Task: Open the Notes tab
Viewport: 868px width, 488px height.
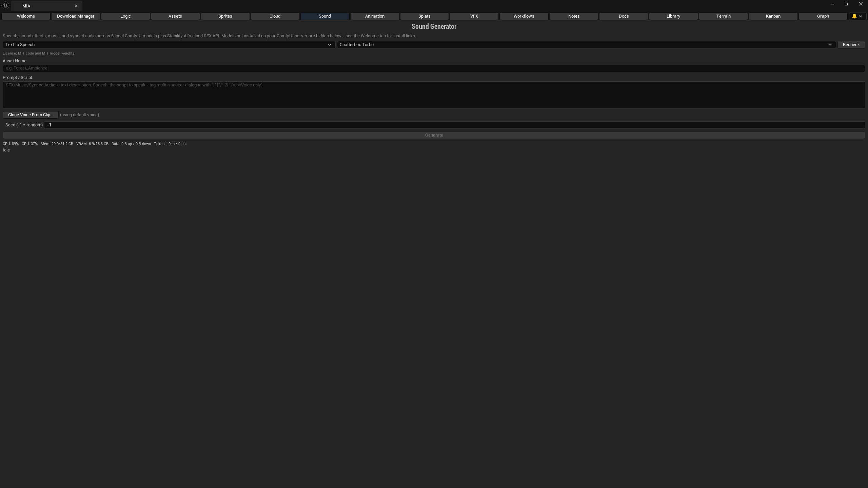Action: [574, 16]
